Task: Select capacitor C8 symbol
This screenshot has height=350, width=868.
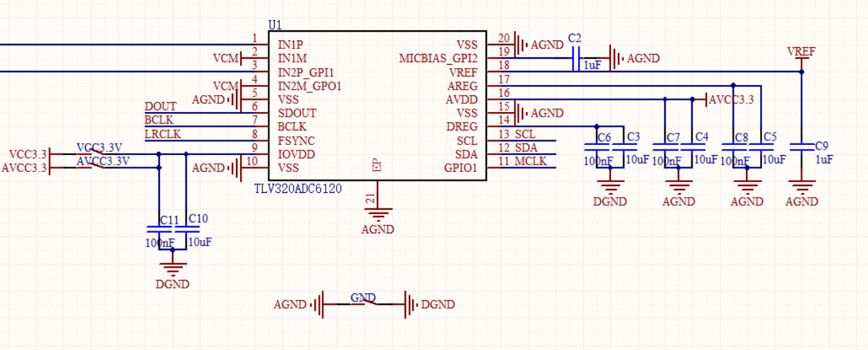Action: click(x=733, y=147)
